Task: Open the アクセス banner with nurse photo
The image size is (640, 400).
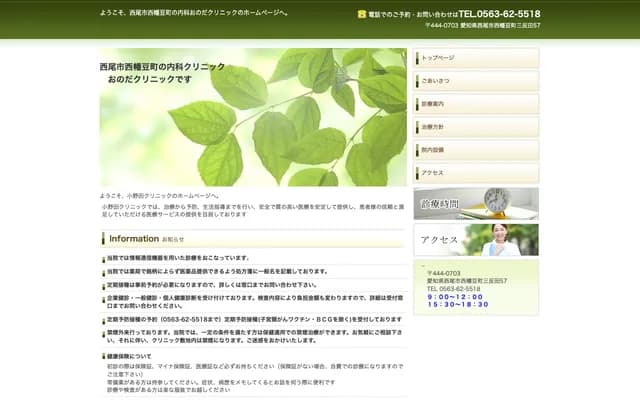Action: [476, 240]
